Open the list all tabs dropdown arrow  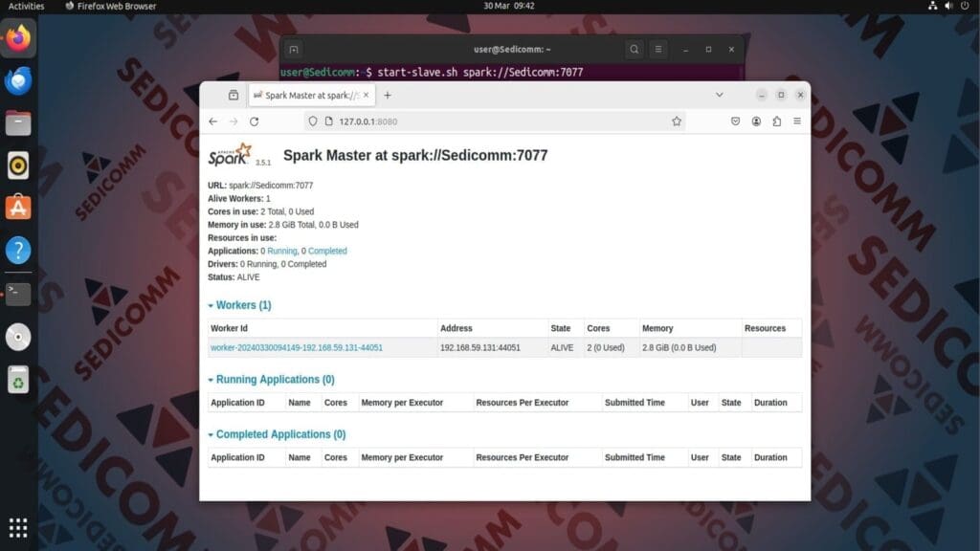720,95
